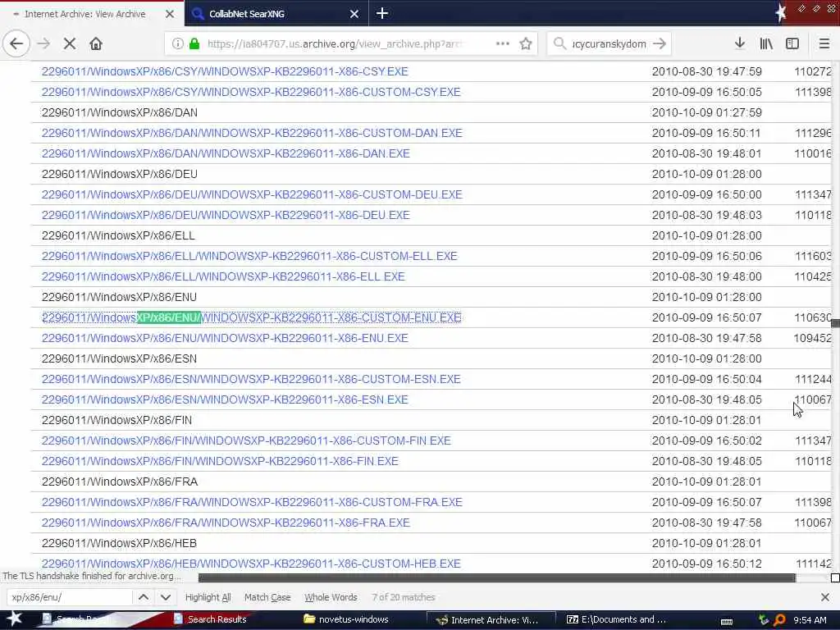Click the forward navigation arrow

click(x=43, y=44)
